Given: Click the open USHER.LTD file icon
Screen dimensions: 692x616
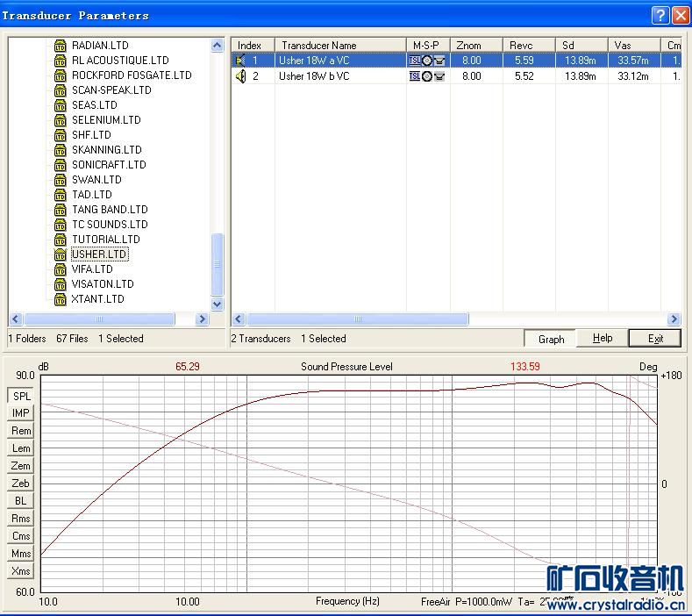Looking at the screenshot, I should click(x=60, y=254).
